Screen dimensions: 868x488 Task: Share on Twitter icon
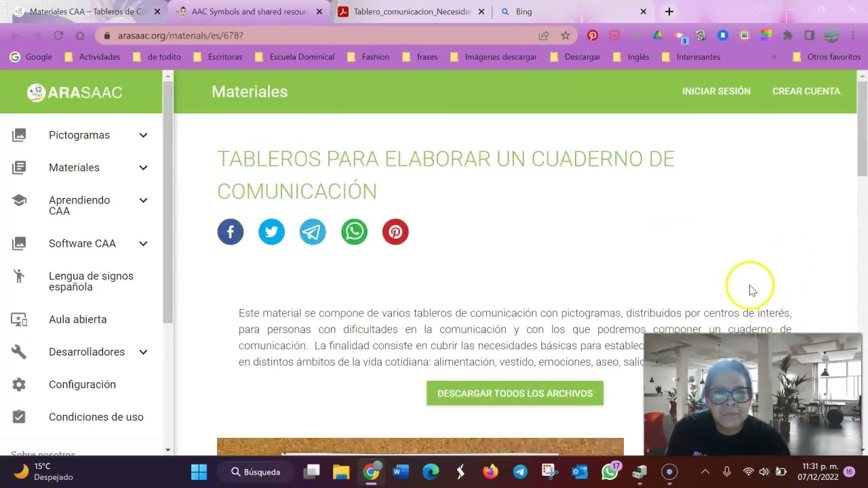(271, 232)
